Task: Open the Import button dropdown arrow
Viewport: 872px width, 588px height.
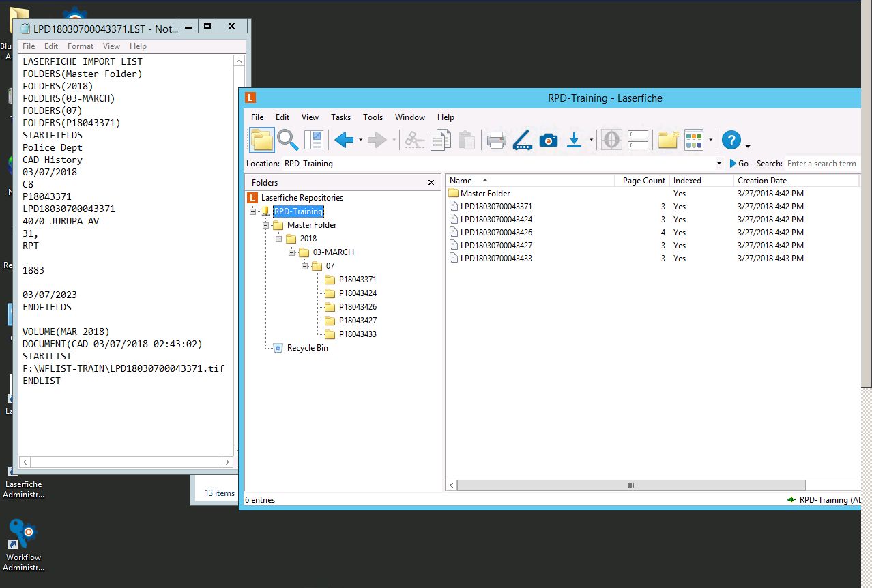Action: click(590, 141)
